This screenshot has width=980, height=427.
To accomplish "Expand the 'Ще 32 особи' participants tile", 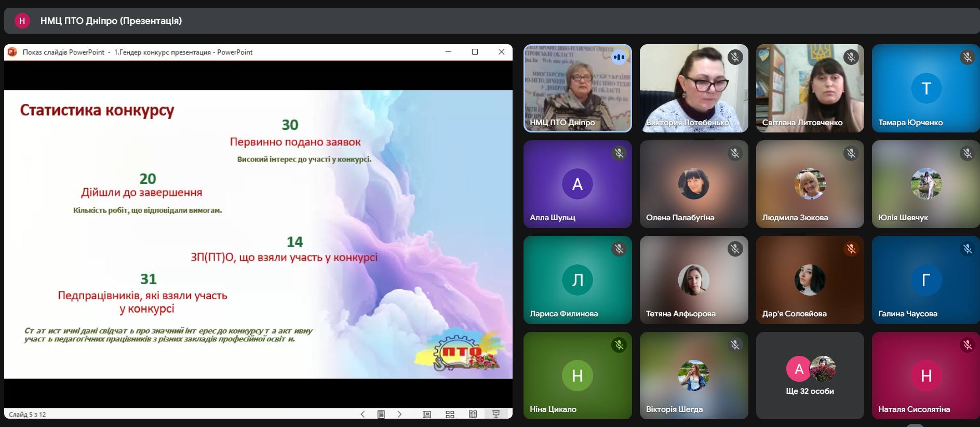I will point(810,376).
